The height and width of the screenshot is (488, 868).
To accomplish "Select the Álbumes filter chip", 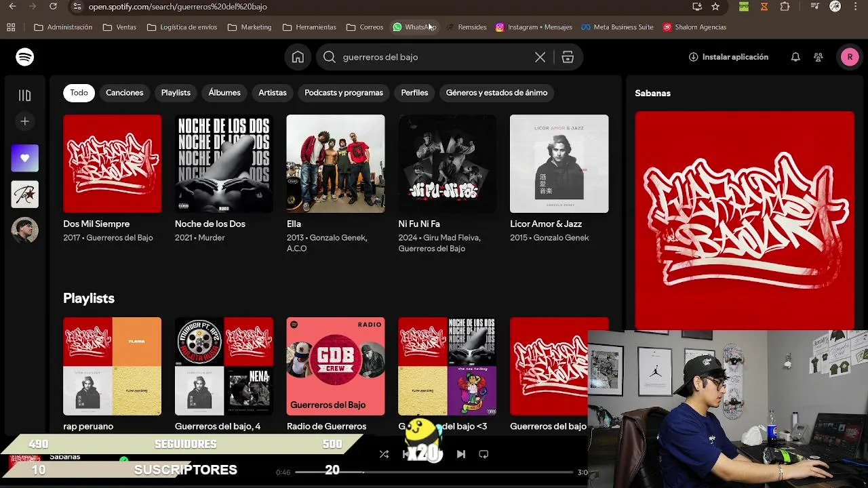I will (224, 93).
